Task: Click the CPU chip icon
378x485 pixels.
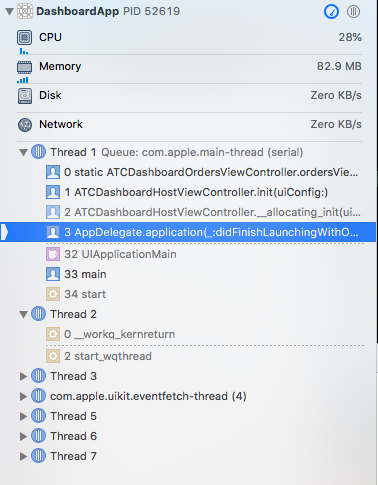Action: 25,37
